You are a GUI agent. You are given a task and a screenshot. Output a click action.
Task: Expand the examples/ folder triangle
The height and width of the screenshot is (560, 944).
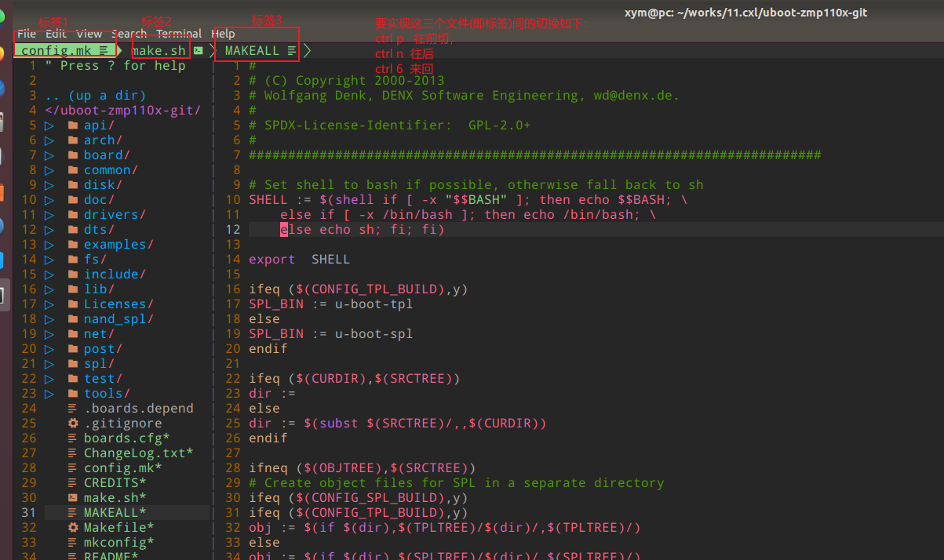[x=49, y=245]
